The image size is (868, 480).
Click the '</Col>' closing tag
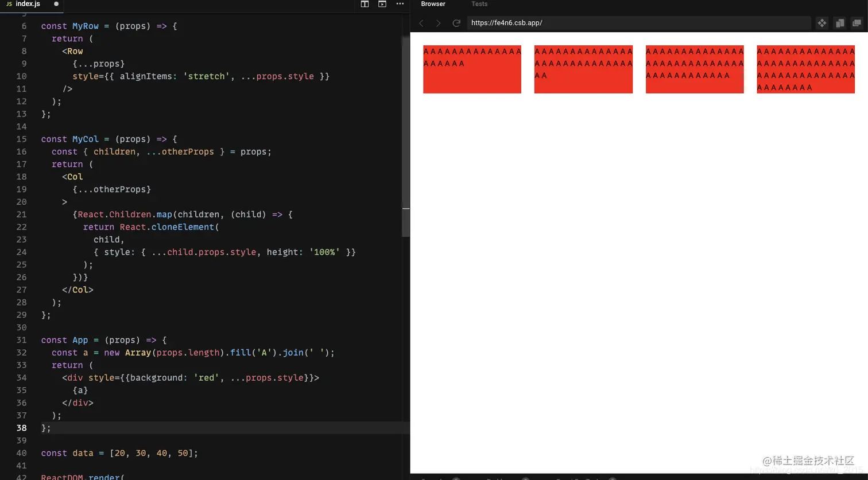tap(77, 290)
